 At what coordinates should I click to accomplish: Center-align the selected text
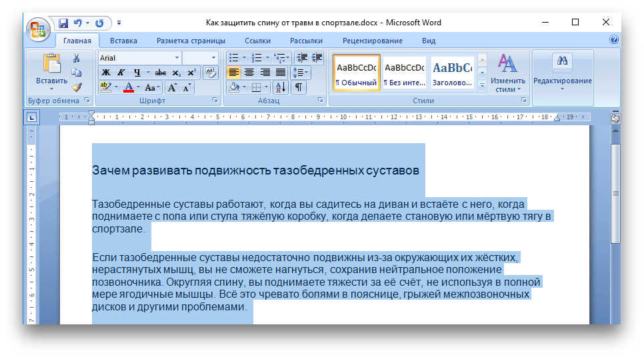click(x=249, y=73)
